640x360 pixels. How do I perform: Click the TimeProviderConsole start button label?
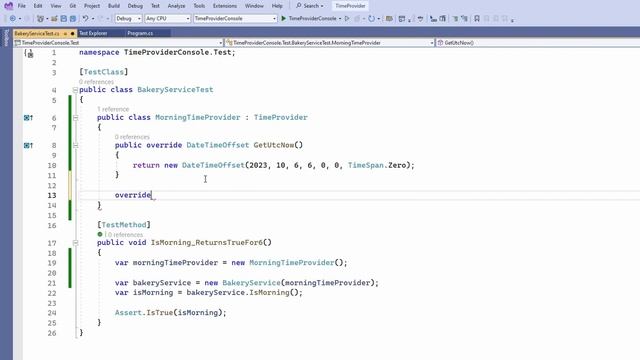tap(312, 18)
